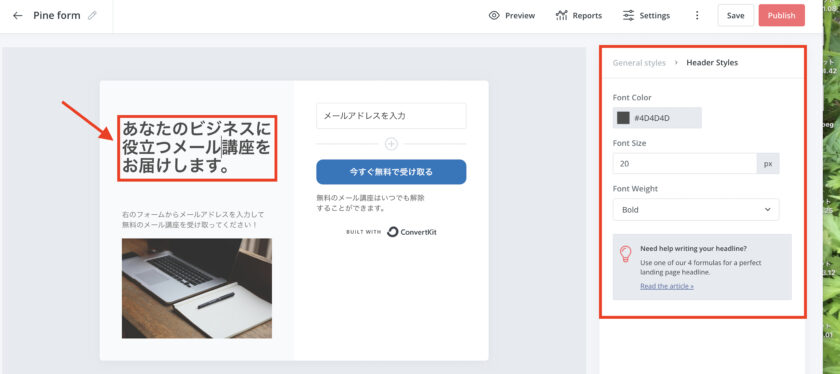Click the Need help writing your headline? text
The width and height of the screenshot is (840, 374).
tap(693, 249)
